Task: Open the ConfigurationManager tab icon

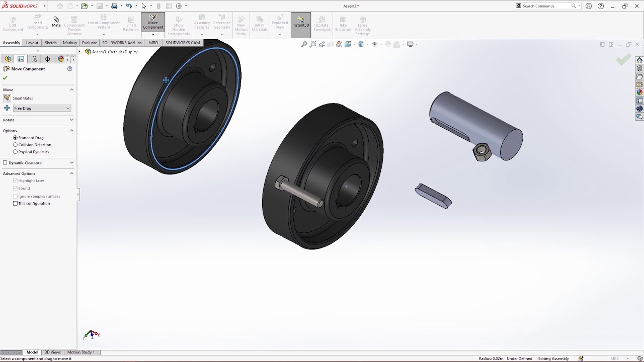Action: pyautogui.click(x=34, y=59)
